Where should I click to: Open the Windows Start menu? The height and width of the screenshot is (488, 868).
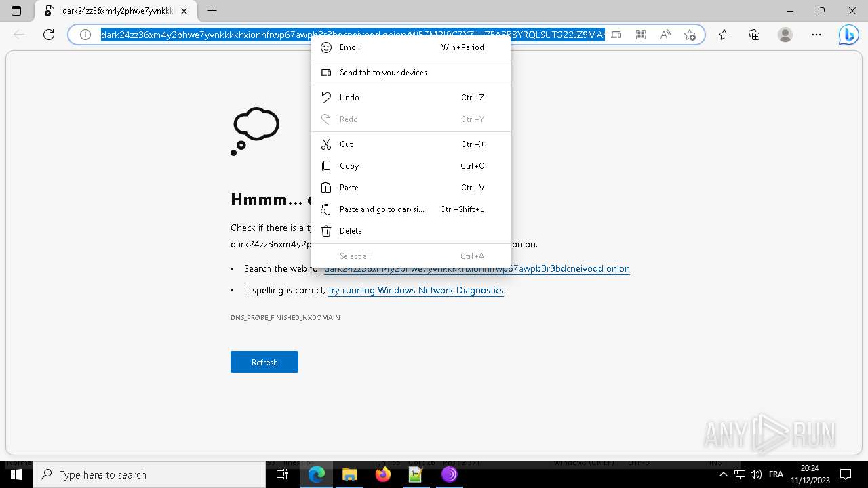pyautogui.click(x=16, y=474)
